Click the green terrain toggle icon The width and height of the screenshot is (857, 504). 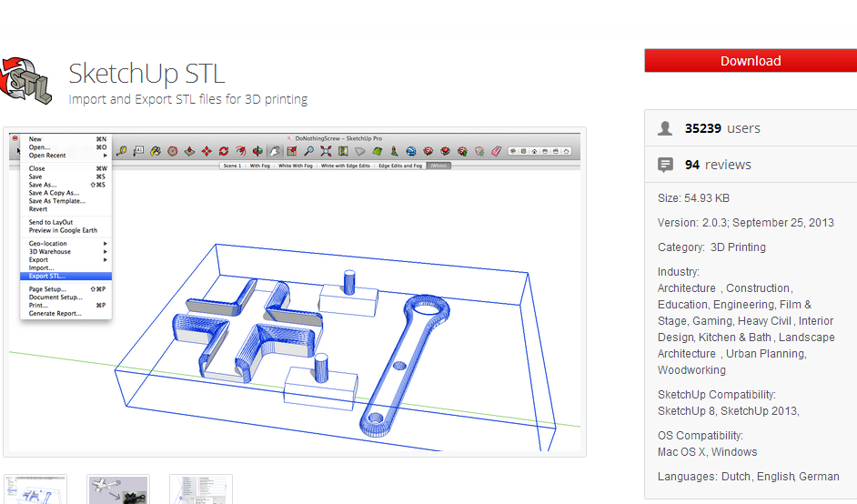pos(378,151)
